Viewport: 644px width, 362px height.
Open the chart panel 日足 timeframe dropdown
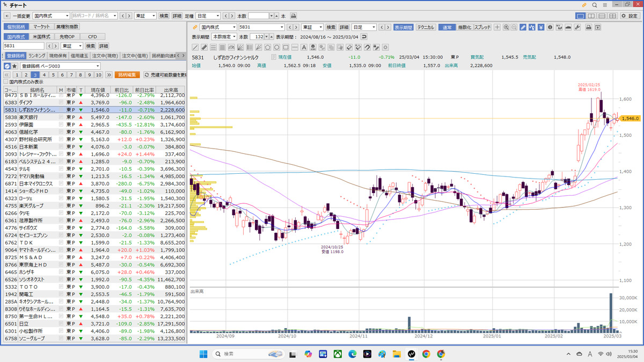(363, 27)
